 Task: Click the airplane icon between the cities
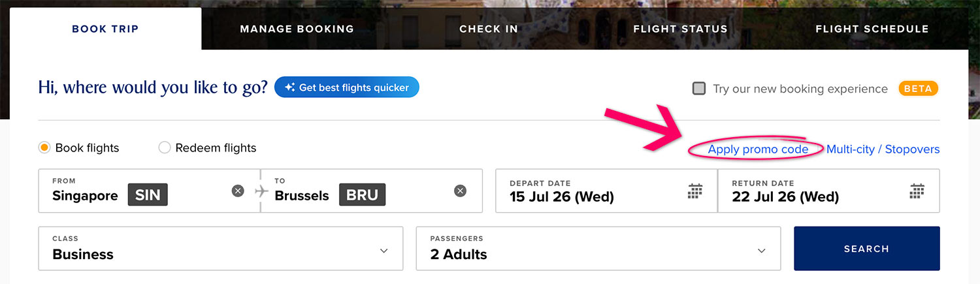point(261,191)
